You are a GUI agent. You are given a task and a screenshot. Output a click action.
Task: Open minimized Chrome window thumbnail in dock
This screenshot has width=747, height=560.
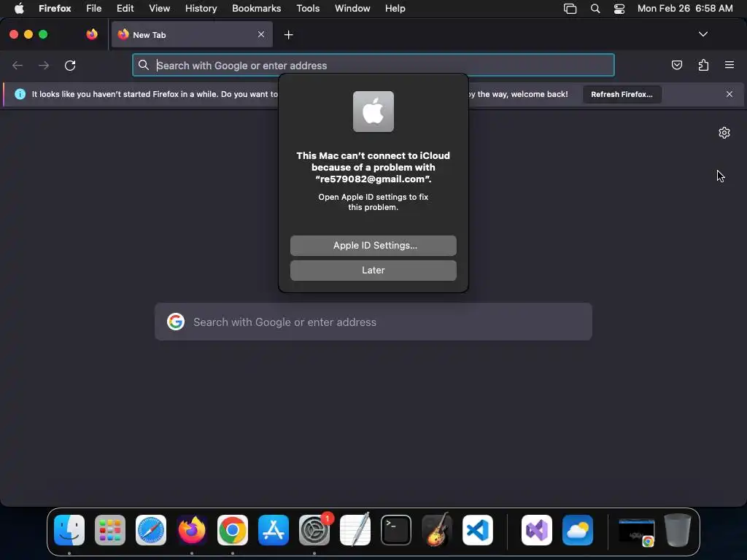[x=636, y=532]
